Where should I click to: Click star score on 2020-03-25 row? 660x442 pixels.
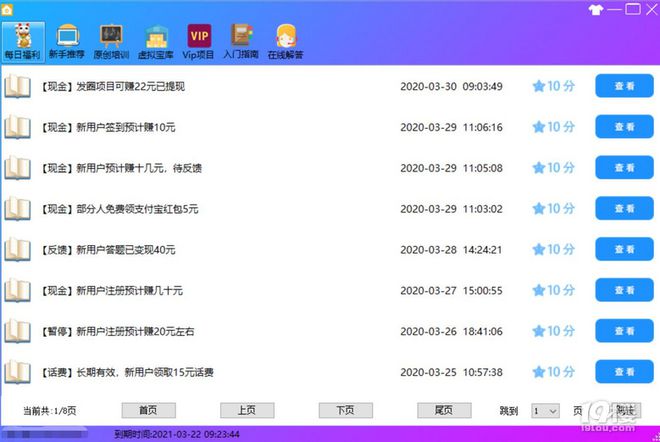pos(554,372)
